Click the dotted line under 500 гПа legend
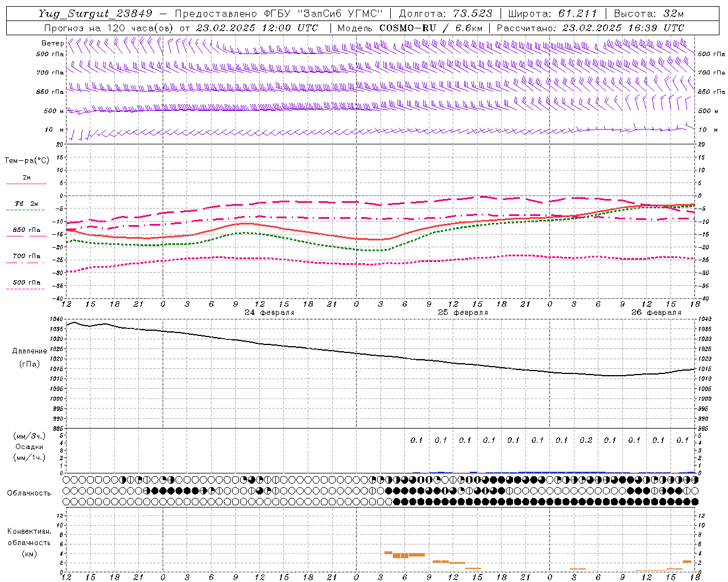 [26, 289]
